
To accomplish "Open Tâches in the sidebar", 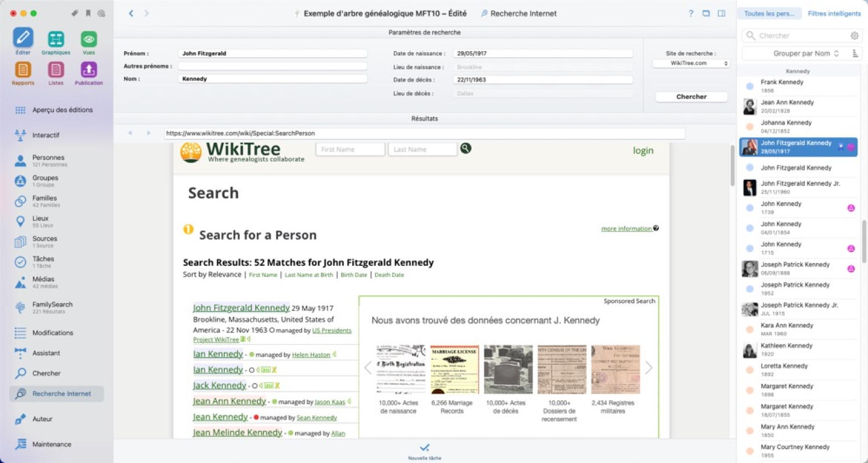I will click(x=57, y=262).
